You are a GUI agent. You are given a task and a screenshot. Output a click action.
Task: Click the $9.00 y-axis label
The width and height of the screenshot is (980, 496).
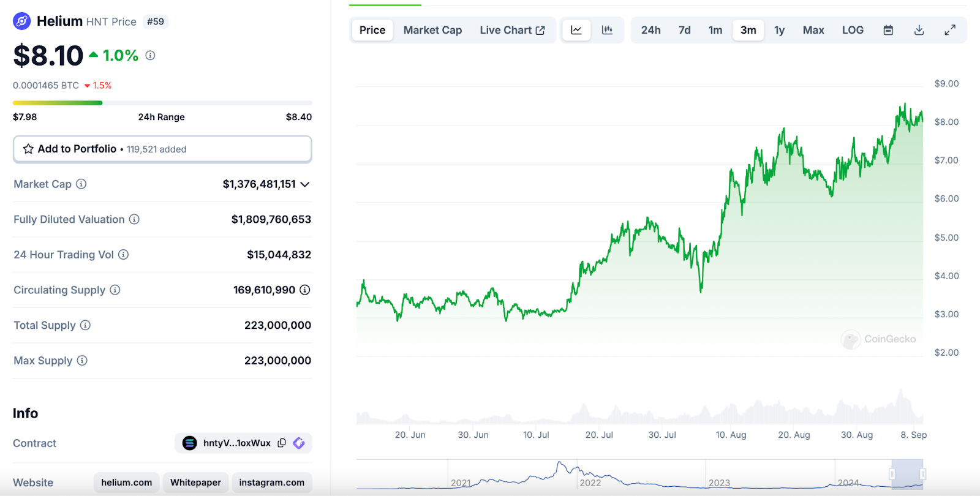946,83
